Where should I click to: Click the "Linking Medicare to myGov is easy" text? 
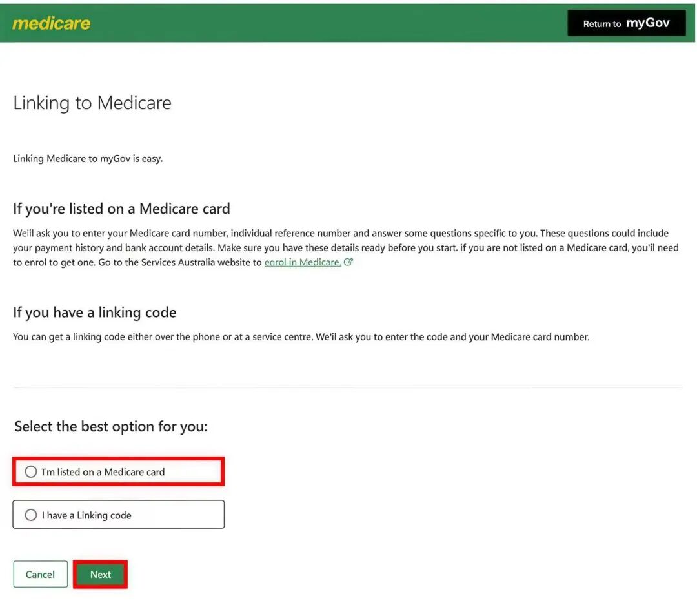coord(88,159)
